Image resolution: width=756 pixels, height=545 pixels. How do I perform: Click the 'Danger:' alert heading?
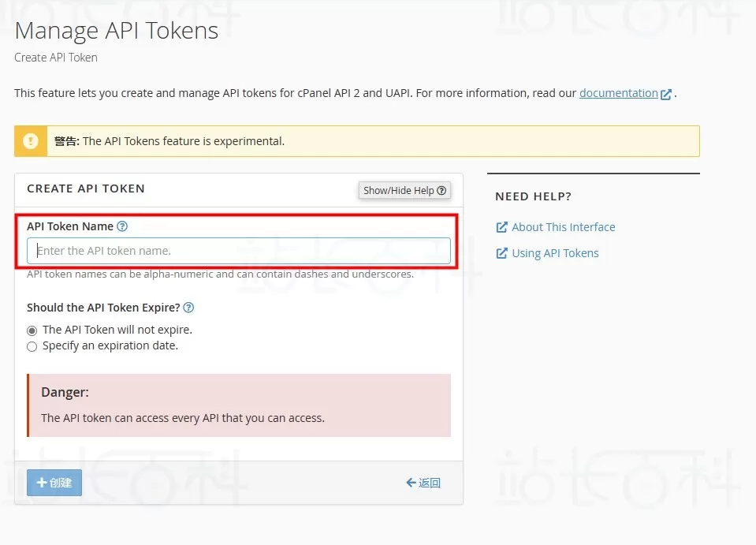65,392
